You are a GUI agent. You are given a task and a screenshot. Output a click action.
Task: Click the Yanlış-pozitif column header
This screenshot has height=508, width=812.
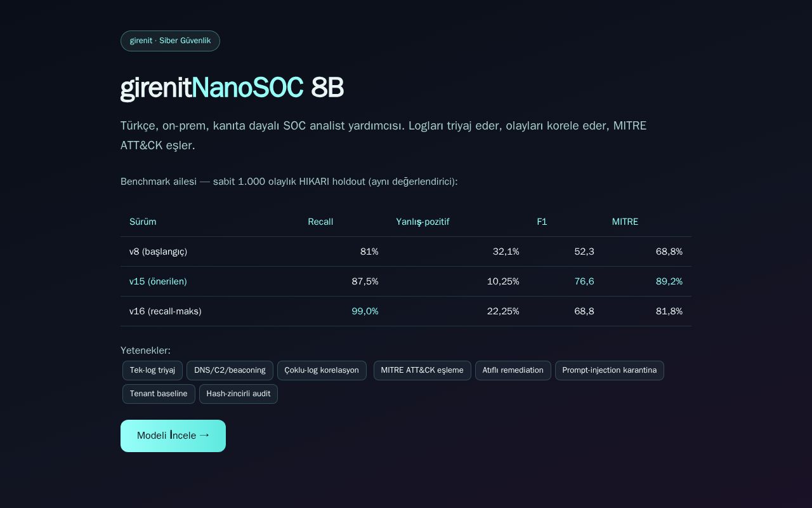[x=422, y=222]
